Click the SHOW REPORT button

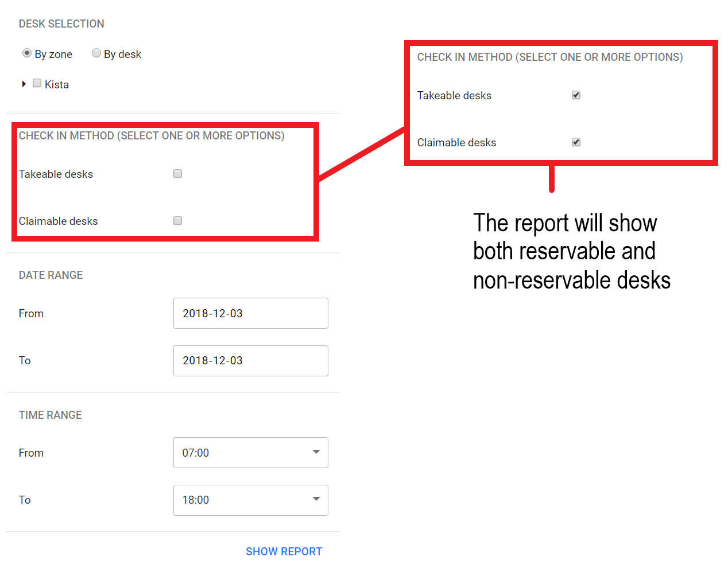(x=284, y=551)
